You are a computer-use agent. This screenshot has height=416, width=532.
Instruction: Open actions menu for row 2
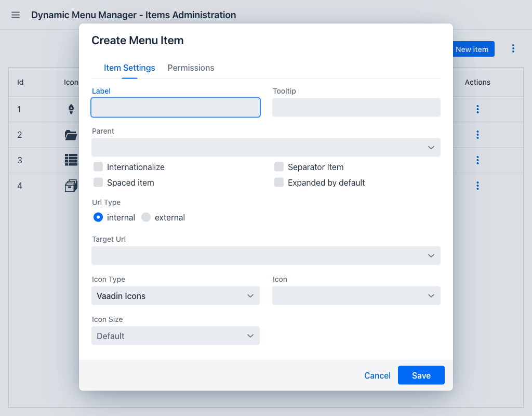point(477,135)
